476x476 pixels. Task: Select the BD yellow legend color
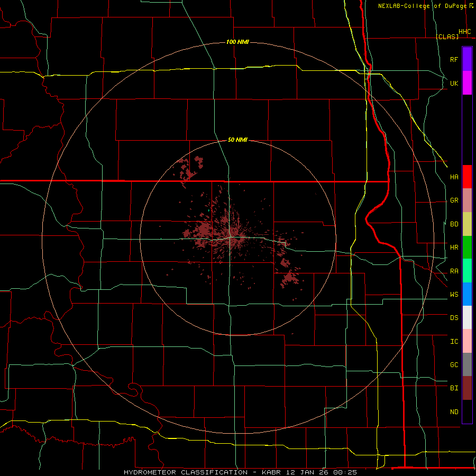tap(467, 224)
